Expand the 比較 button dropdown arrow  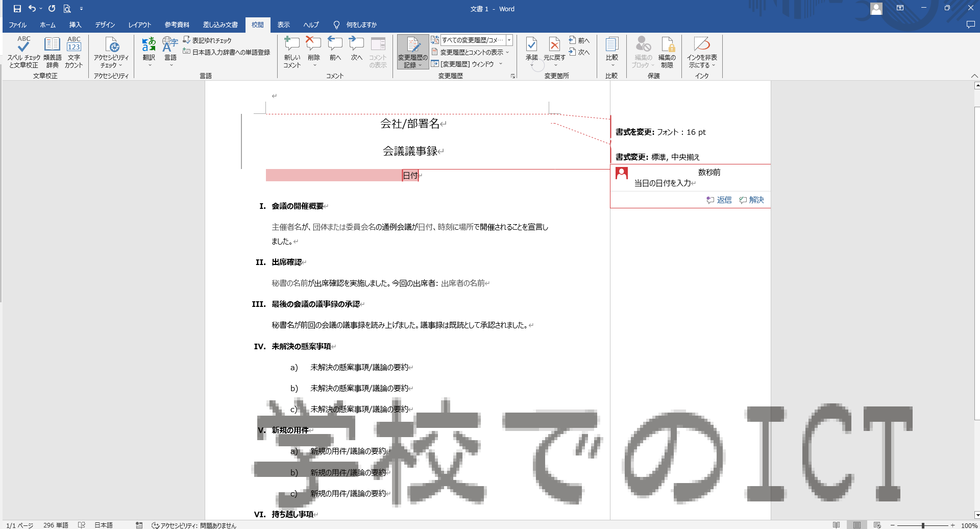pyautogui.click(x=612, y=65)
